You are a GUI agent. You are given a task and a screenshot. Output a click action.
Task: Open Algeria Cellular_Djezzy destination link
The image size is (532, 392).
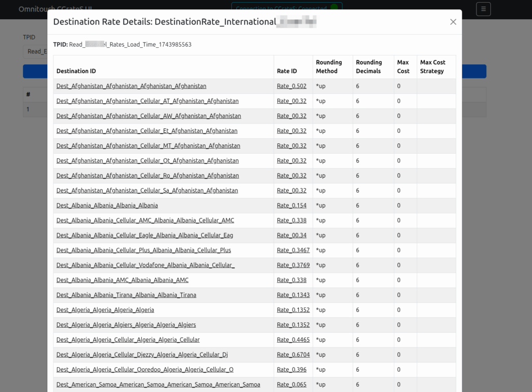coord(142,355)
